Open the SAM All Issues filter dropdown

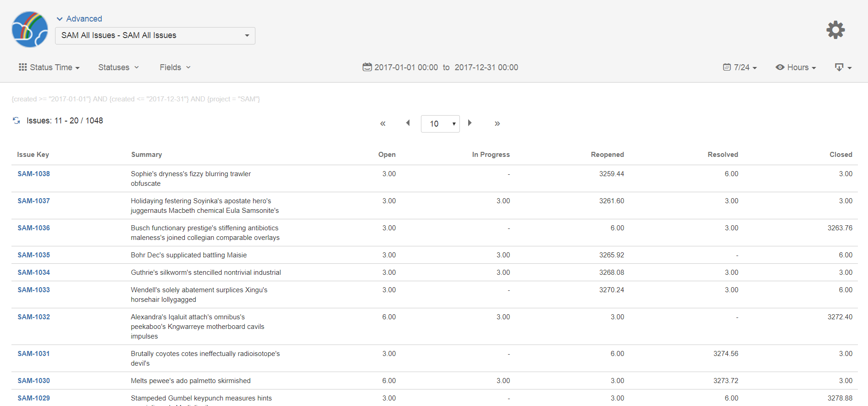[x=155, y=36]
